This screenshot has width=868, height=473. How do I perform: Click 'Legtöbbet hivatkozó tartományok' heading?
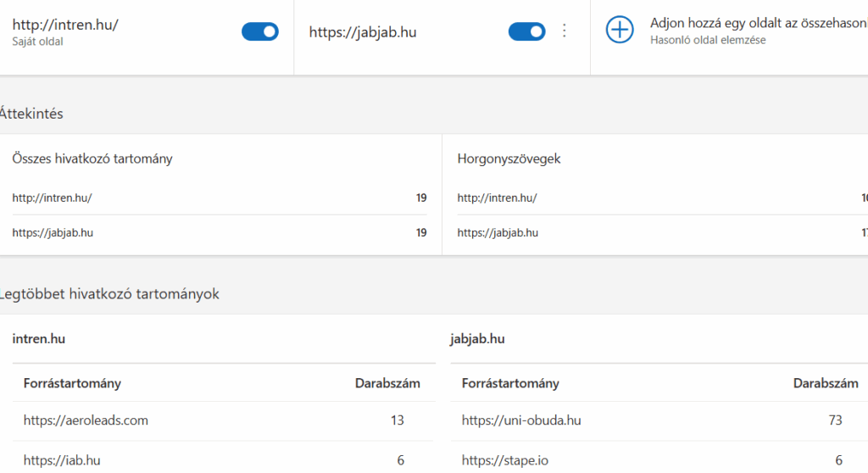coord(109,293)
